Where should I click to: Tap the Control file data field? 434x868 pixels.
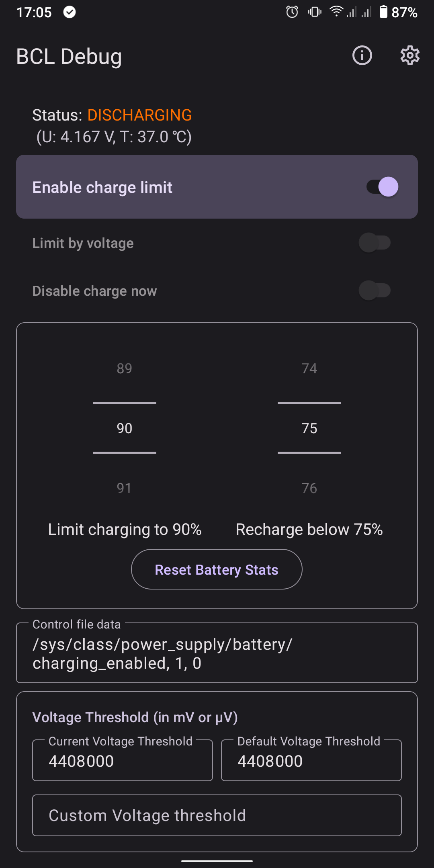click(217, 654)
